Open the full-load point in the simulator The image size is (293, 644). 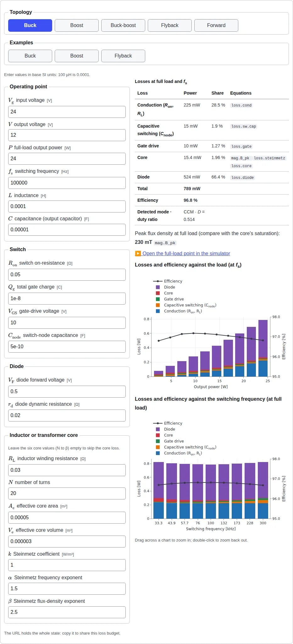(183, 253)
